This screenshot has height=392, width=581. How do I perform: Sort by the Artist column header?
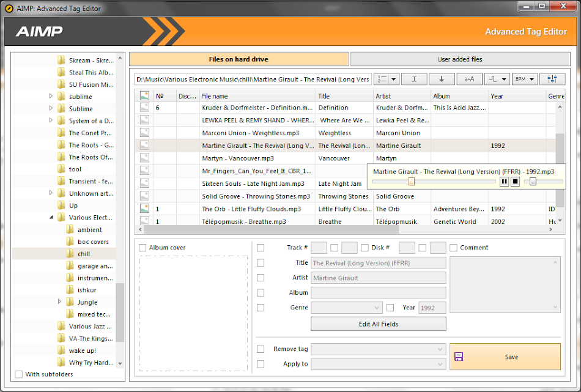402,96
